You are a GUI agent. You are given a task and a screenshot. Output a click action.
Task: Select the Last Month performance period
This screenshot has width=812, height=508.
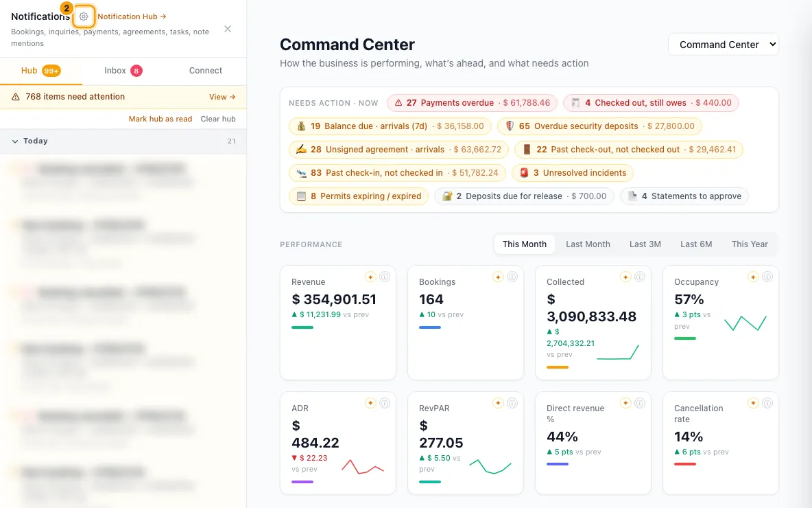588,244
